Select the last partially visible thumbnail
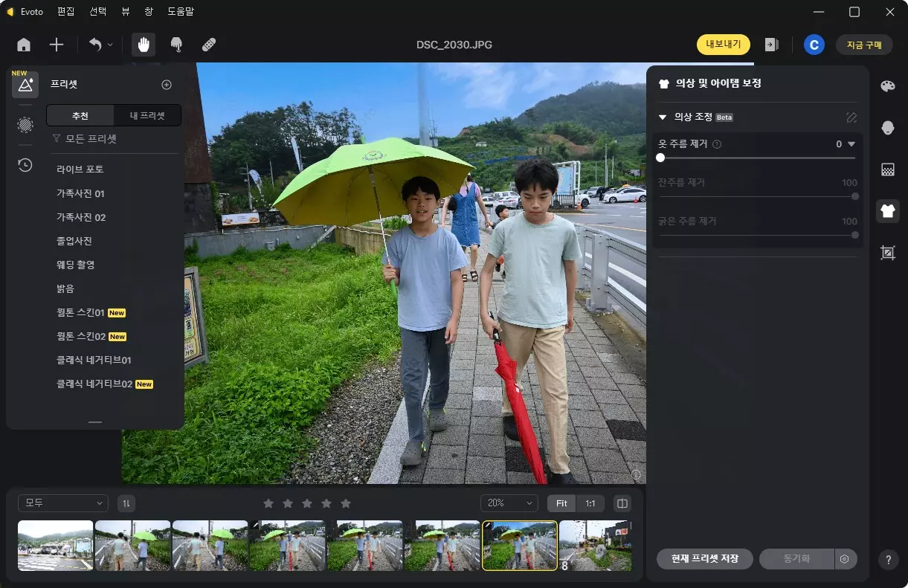Viewport: 908px width, 588px height. point(595,545)
